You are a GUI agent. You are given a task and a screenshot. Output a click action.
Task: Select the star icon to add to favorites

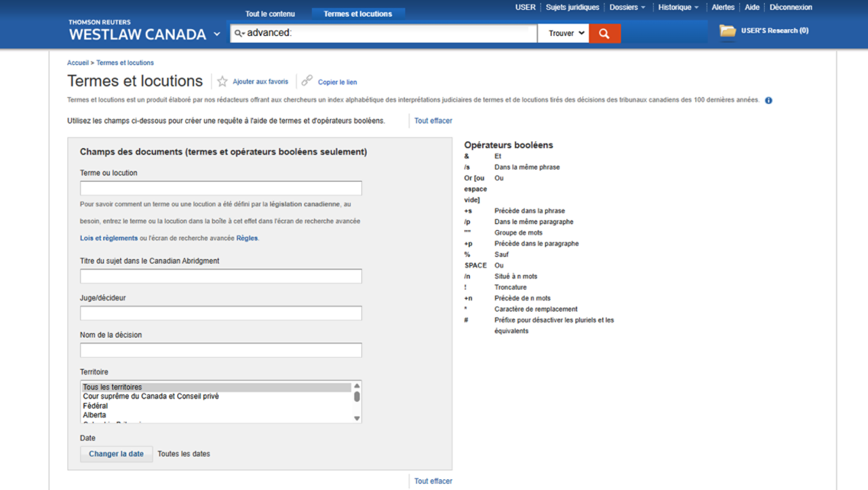pos(222,81)
